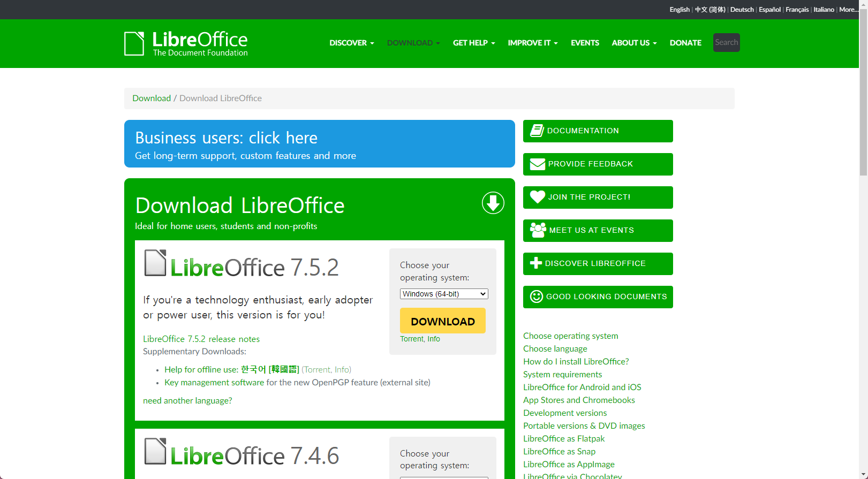Open the Donate page

[685, 43]
